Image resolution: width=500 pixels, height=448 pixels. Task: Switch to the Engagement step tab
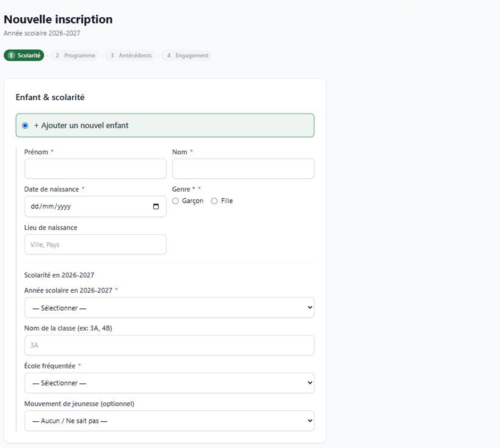187,55
